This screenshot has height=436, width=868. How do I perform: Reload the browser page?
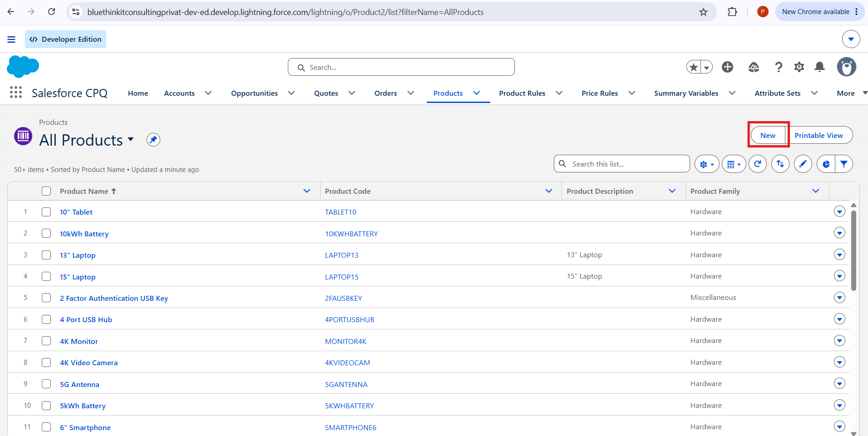[52, 12]
